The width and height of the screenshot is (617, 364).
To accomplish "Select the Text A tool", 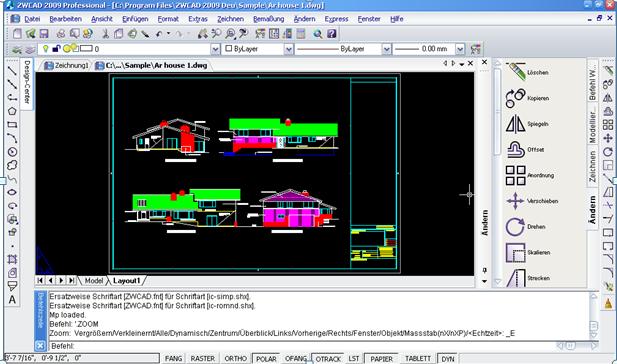I will pyautogui.click(x=12, y=300).
